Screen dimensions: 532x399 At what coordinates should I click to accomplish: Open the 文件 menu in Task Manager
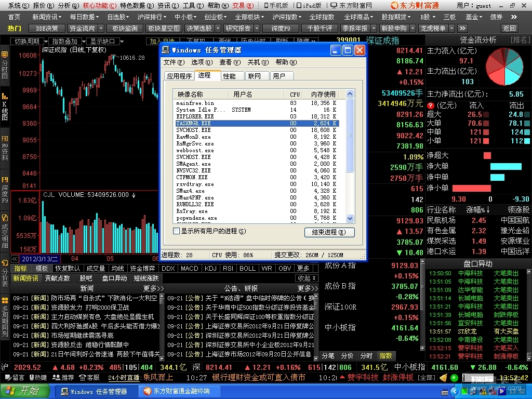point(174,62)
